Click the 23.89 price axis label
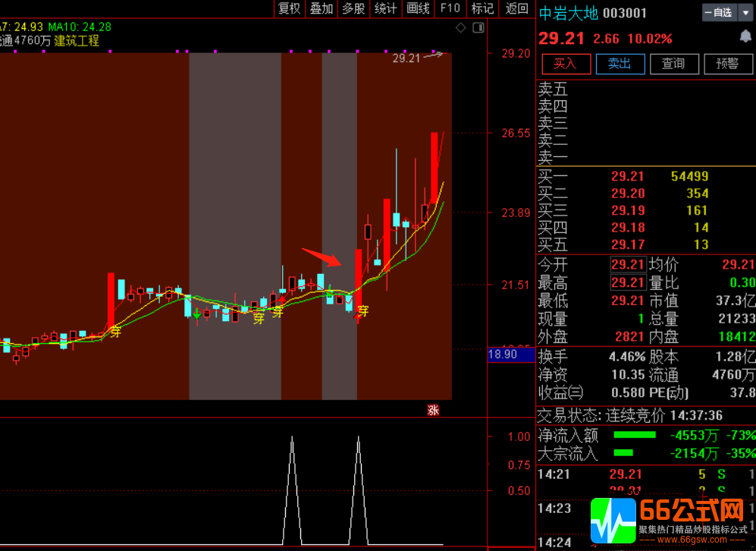Screen dimensions: 756x551 click(516, 213)
